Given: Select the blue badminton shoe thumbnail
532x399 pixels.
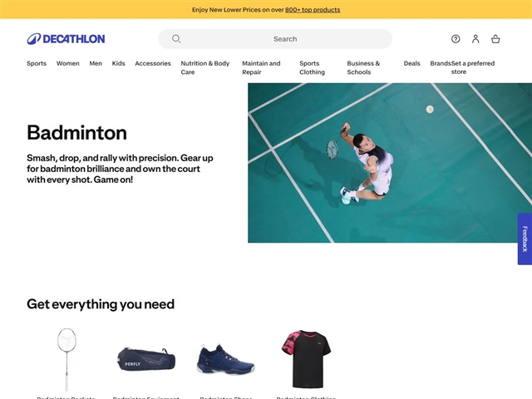Looking at the screenshot, I should (225, 359).
